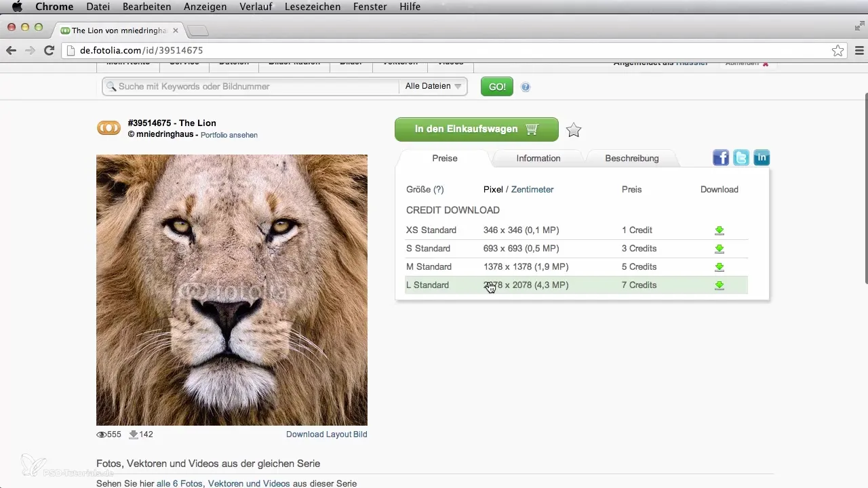Select the L Standard size row
The image size is (868, 488).
click(576, 285)
